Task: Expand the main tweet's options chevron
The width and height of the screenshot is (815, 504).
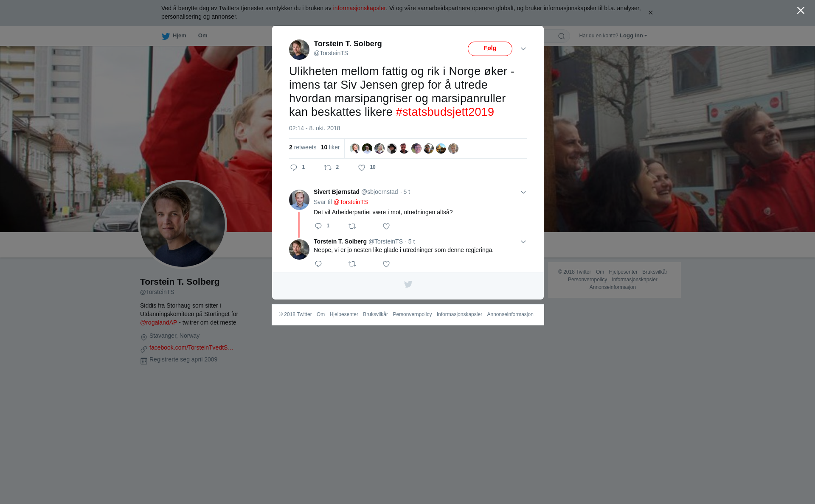Action: 523,49
